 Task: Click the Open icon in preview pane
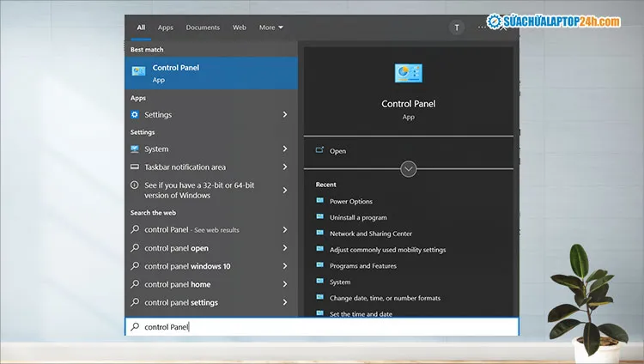pos(319,150)
